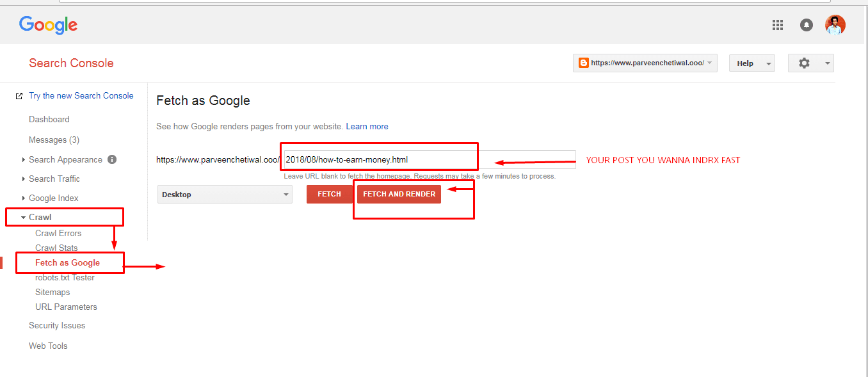Click the Search Console title
The image size is (868, 377).
[71, 63]
